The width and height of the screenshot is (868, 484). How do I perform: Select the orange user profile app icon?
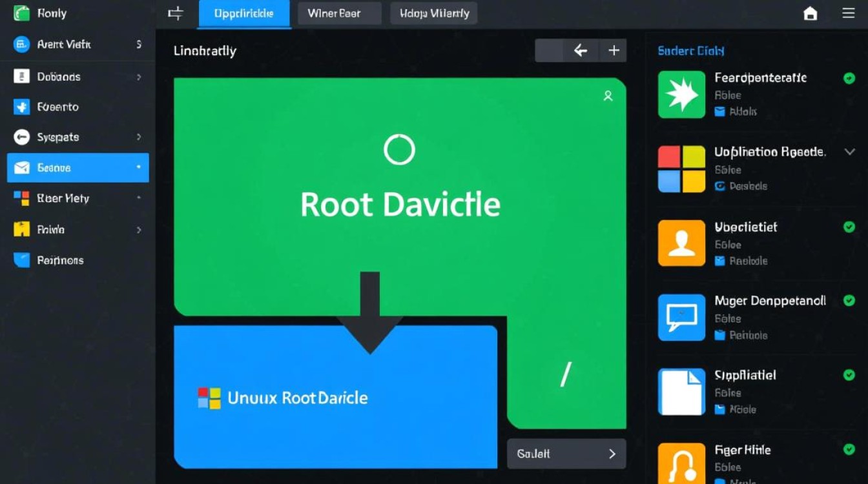coord(681,243)
